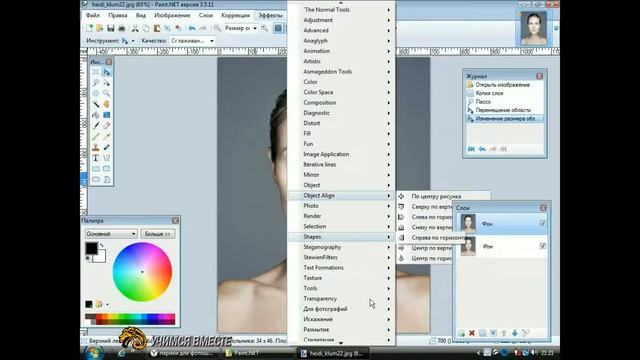This screenshot has width=640, height=360.
Task: Click the Print toolbar icon
Action: click(121, 28)
